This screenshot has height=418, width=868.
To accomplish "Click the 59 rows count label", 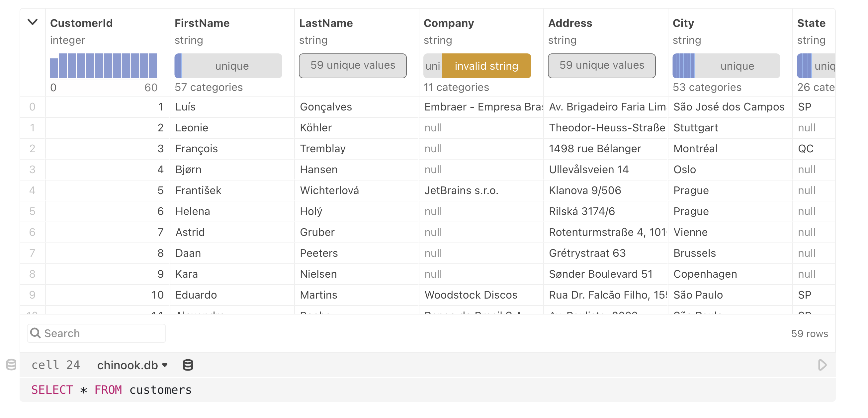I will pos(810,333).
